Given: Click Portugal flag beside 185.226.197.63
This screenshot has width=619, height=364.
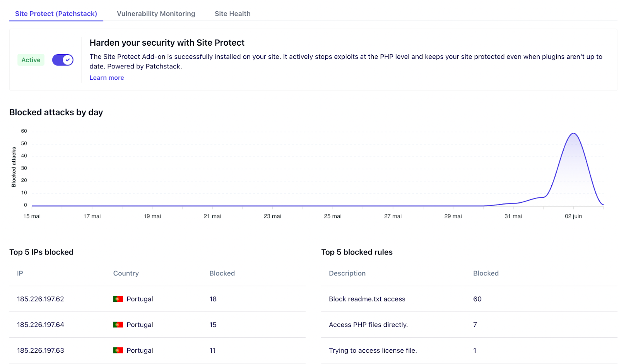Looking at the screenshot, I should 118,350.
